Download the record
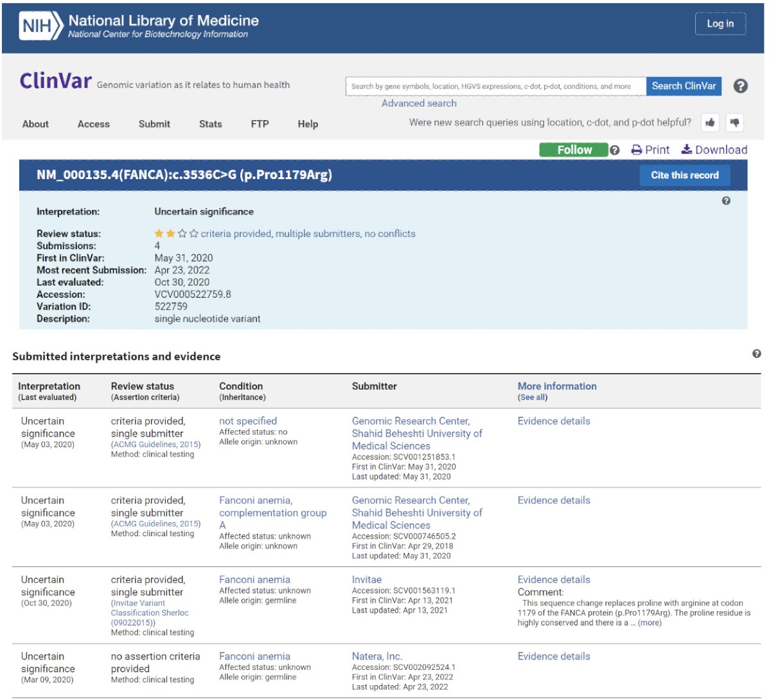 click(x=714, y=150)
